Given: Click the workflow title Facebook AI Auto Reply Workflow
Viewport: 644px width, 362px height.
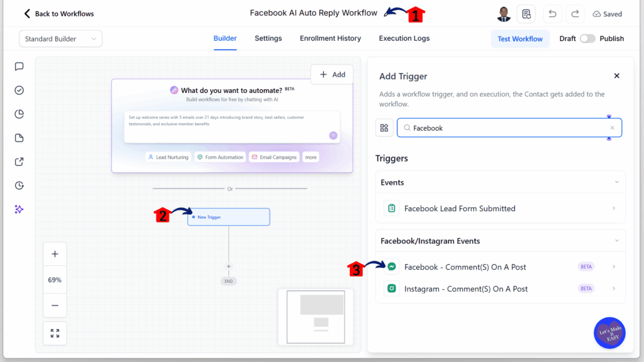Looking at the screenshot, I should 313,13.
